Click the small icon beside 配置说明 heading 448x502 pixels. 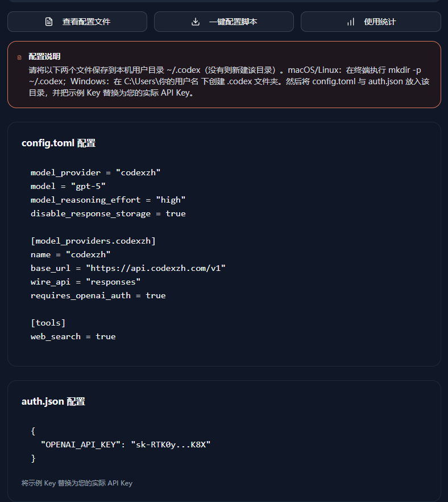(19, 57)
